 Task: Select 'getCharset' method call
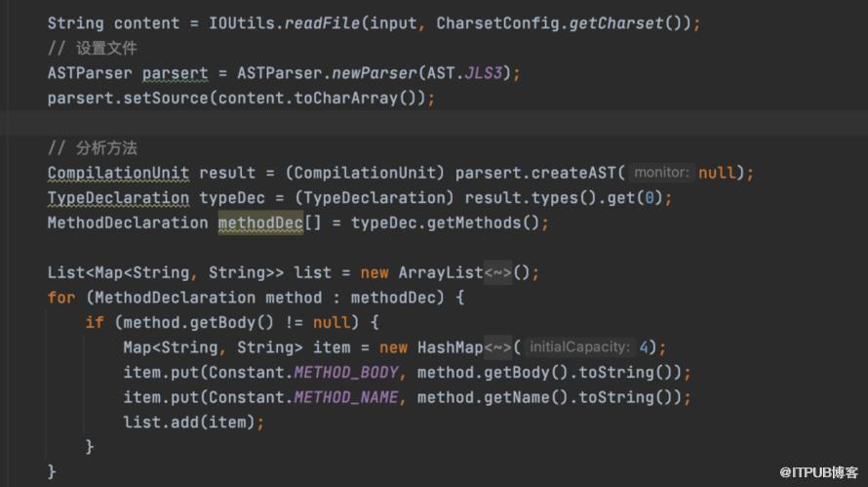click(x=616, y=23)
